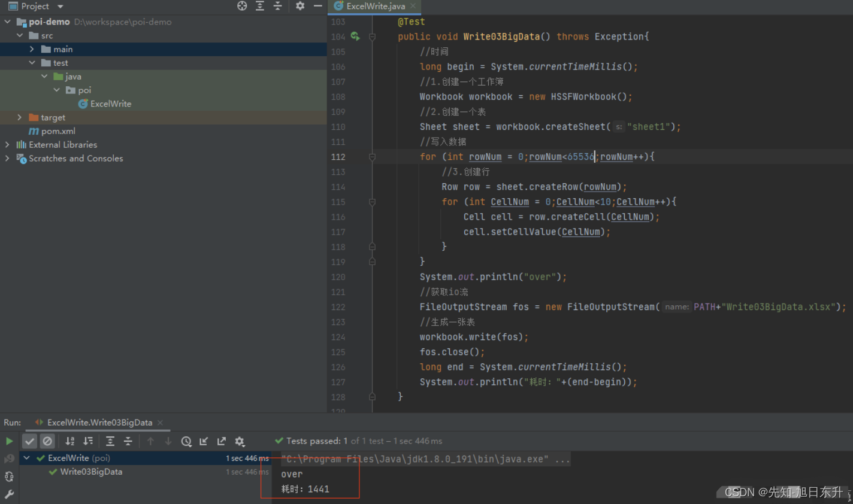Viewport: 853px width, 504px height.
Task: Click line number 112 in gutter
Action: pyautogui.click(x=338, y=157)
